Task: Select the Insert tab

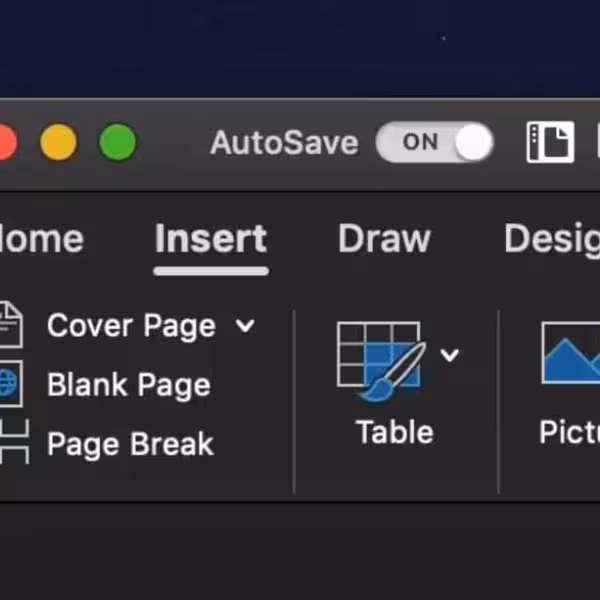Action: pos(211,239)
